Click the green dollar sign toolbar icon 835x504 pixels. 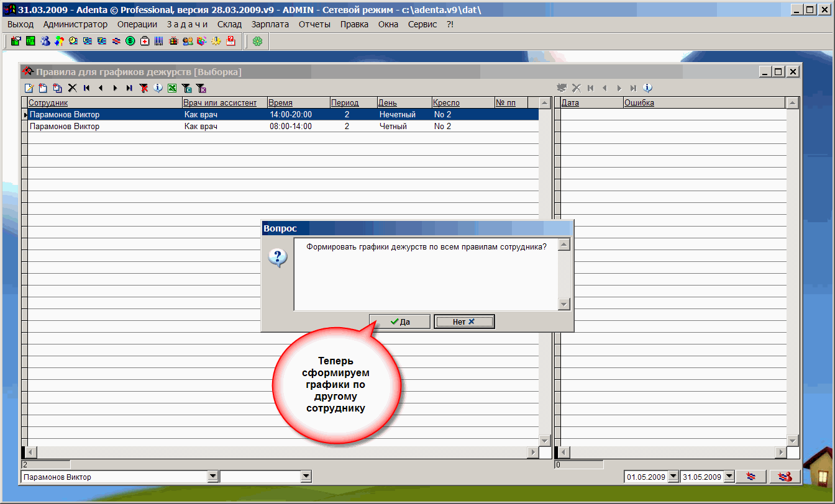tap(130, 42)
